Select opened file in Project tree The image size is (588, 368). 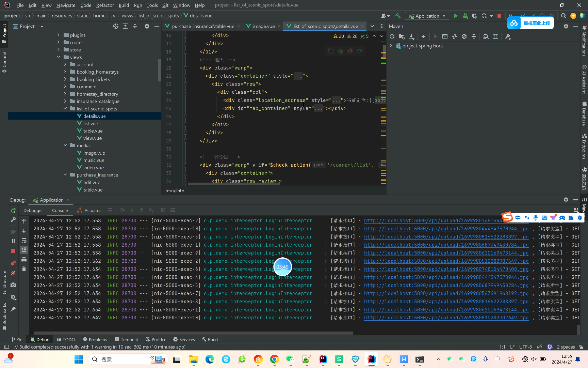pos(116,26)
